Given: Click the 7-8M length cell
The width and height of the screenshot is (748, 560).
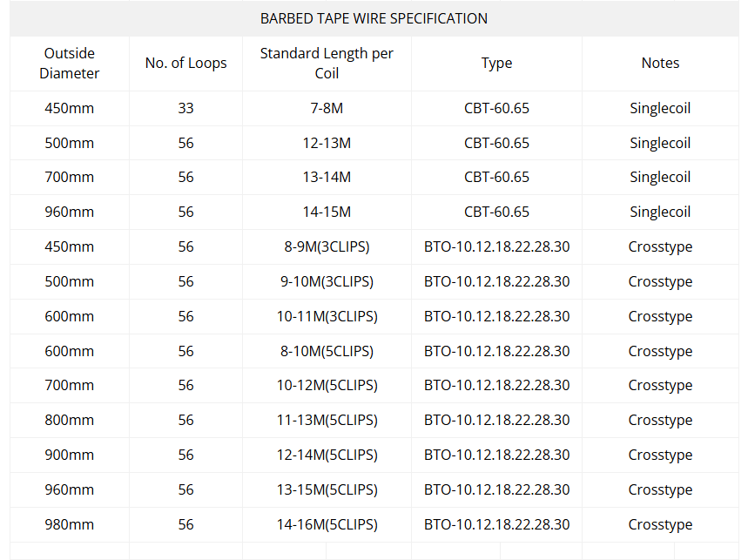Looking at the screenshot, I should [x=327, y=108].
